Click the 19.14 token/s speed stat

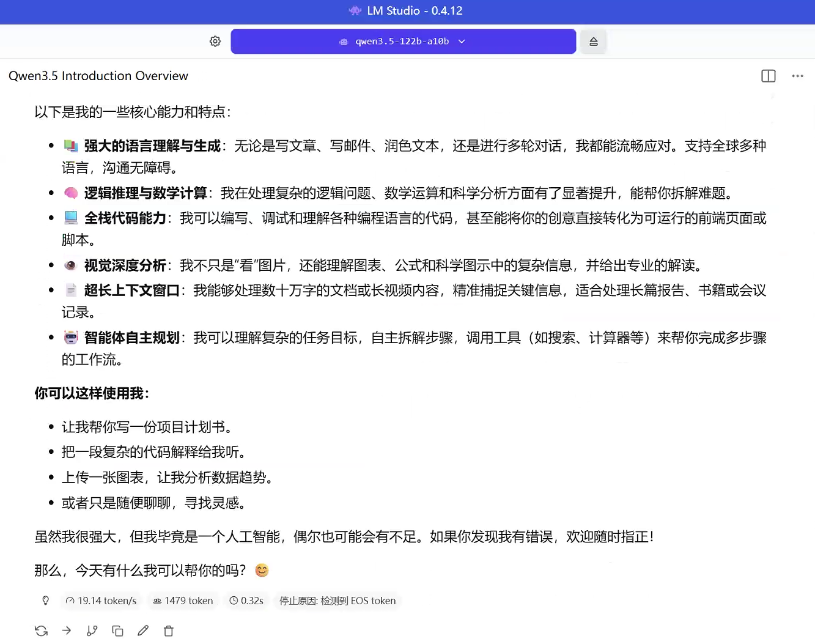click(101, 601)
